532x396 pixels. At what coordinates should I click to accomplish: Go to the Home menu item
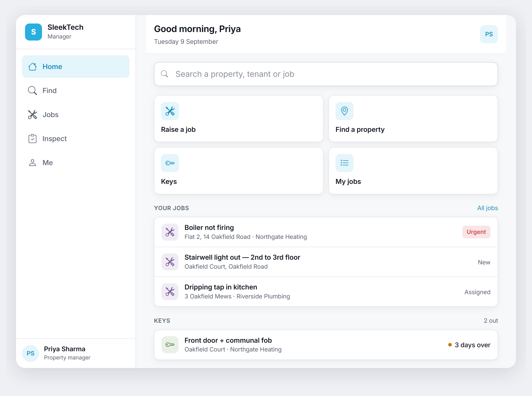pyautogui.click(x=76, y=67)
